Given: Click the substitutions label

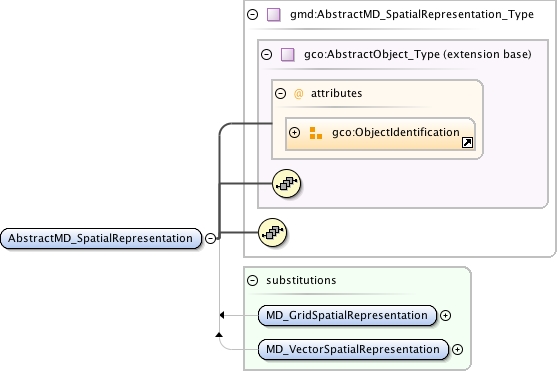Looking at the screenshot, I should (x=301, y=281).
